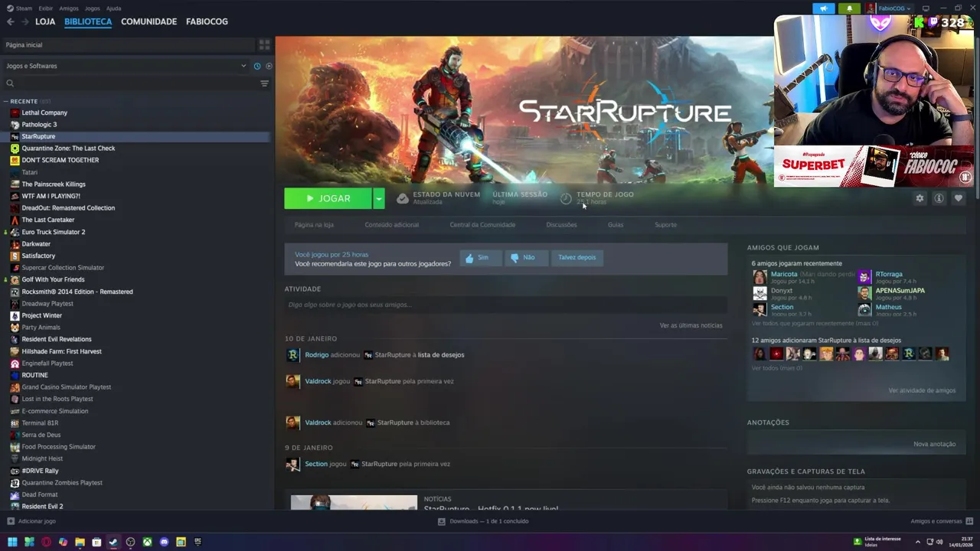The height and width of the screenshot is (551, 980).
Task: Collapse the RECENTE category
Action: [x=5, y=101]
